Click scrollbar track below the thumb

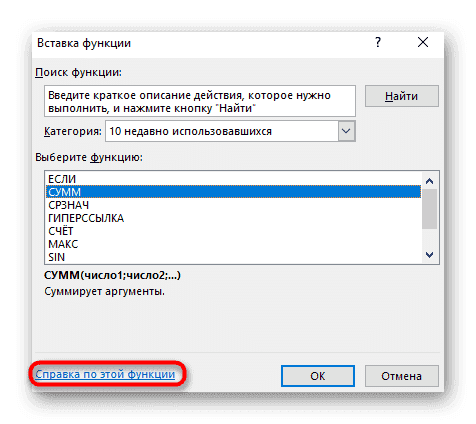tap(429, 239)
